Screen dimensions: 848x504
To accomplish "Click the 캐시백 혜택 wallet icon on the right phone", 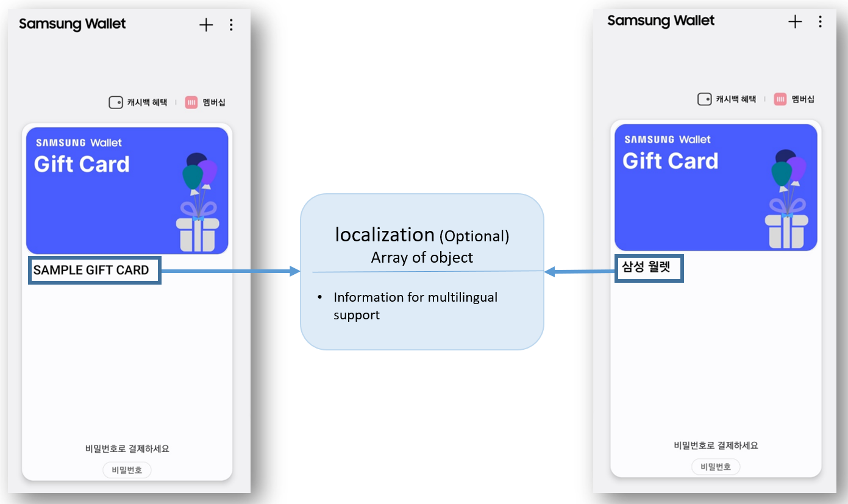I will pos(705,99).
